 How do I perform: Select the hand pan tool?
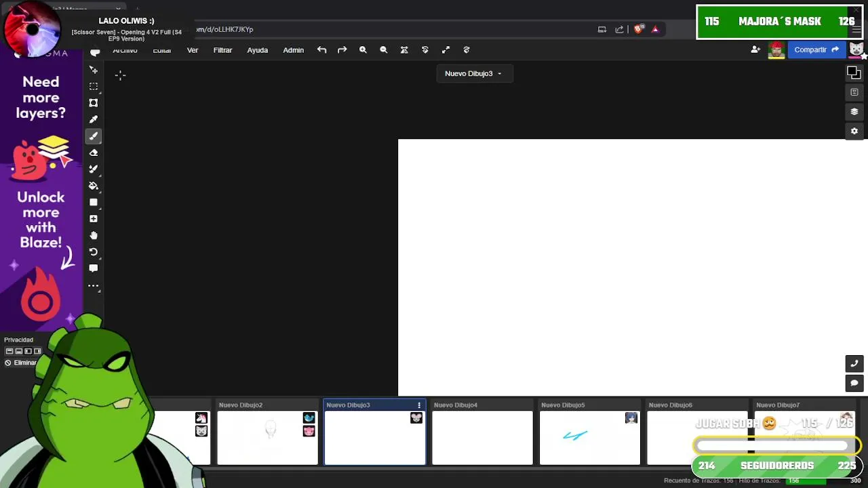94,235
